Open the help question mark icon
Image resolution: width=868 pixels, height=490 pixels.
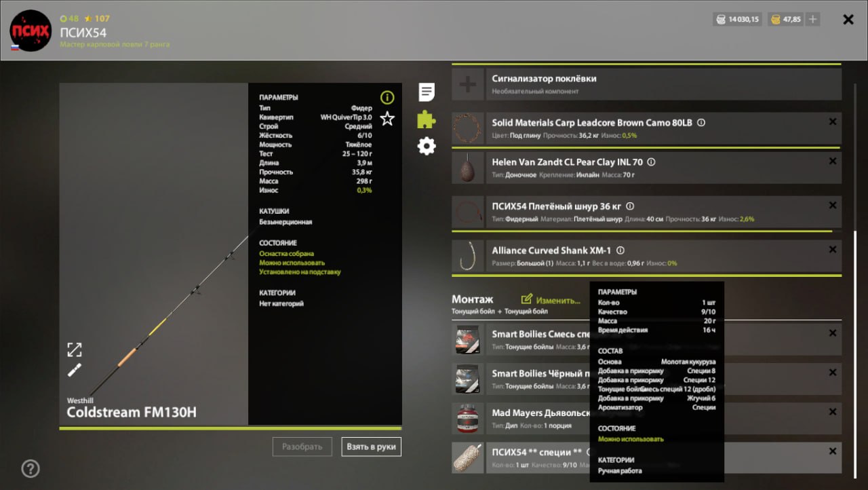pyautogui.click(x=30, y=468)
